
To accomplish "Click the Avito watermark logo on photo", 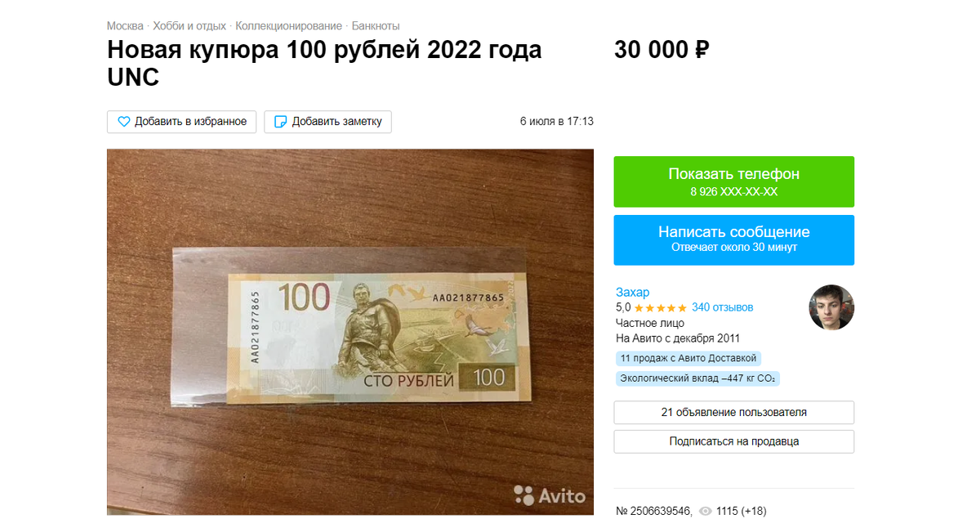I will [x=550, y=494].
